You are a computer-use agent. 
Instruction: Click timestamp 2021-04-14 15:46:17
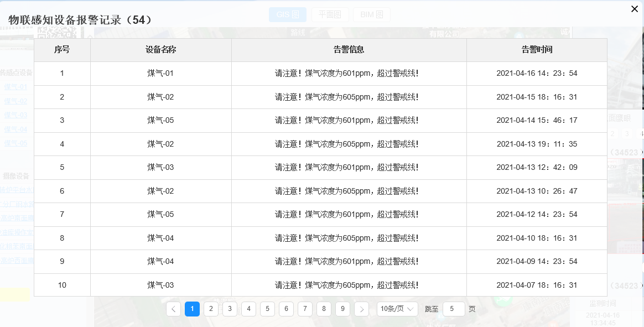[537, 121]
